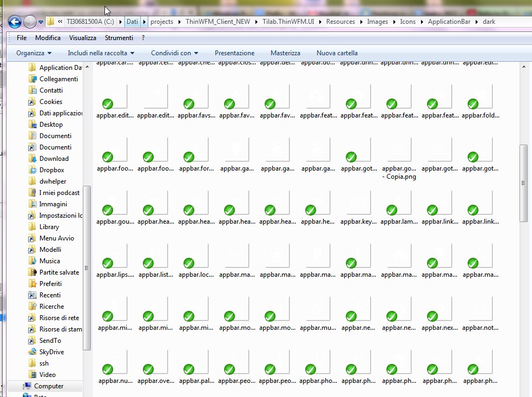
Task: Click the Masterizza button
Action: tap(285, 53)
